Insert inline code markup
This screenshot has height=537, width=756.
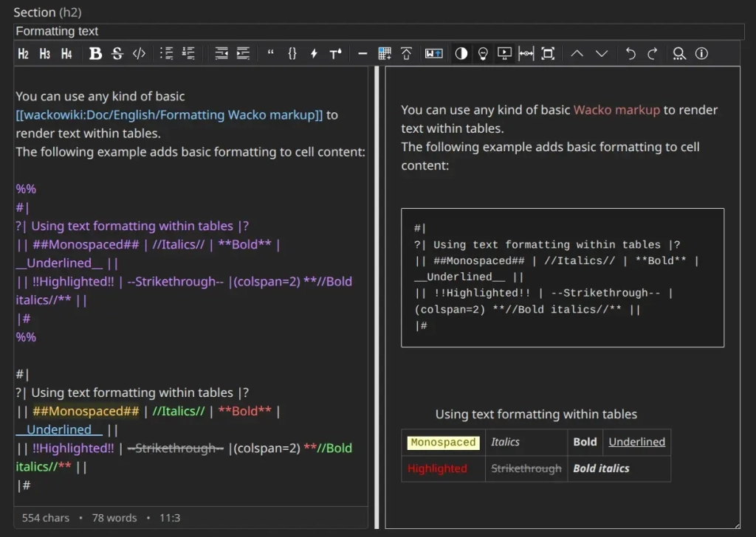click(x=139, y=53)
